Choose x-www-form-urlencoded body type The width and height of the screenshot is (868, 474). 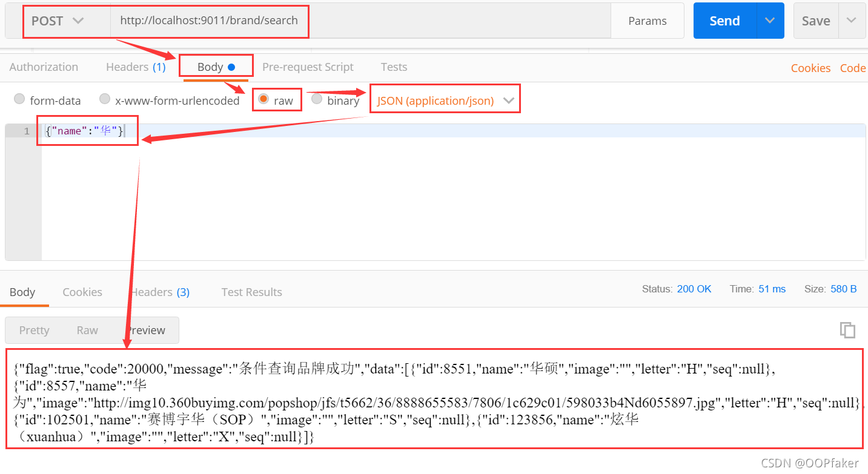tap(105, 99)
